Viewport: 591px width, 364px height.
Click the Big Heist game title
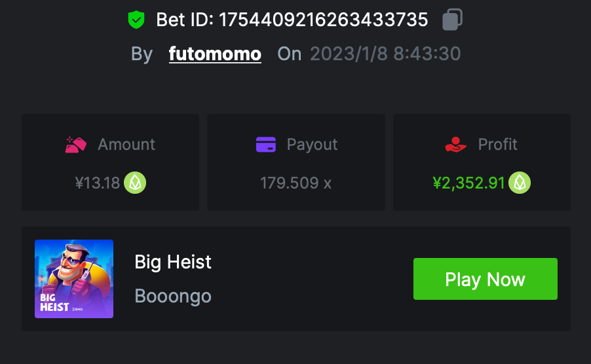point(173,263)
